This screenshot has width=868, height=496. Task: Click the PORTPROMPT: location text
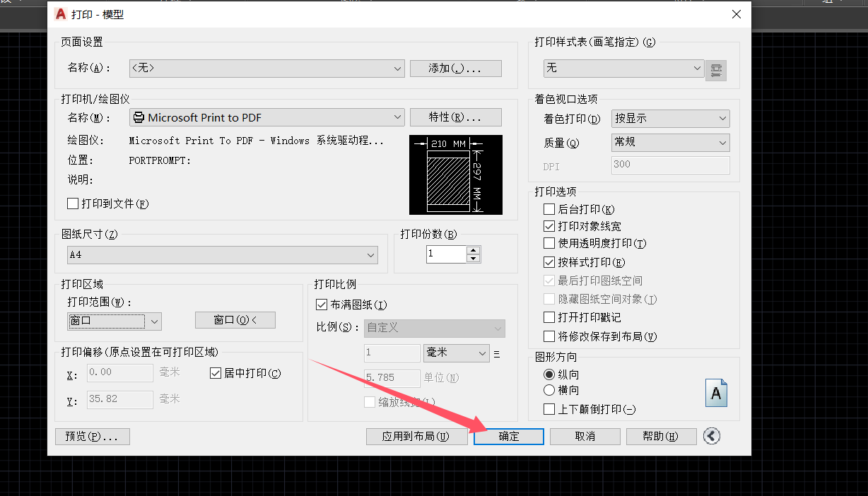(160, 160)
